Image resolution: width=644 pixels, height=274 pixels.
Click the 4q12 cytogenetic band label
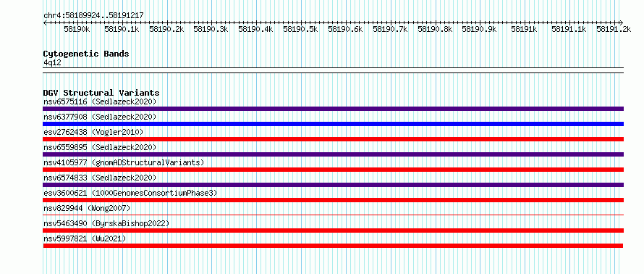(52, 62)
